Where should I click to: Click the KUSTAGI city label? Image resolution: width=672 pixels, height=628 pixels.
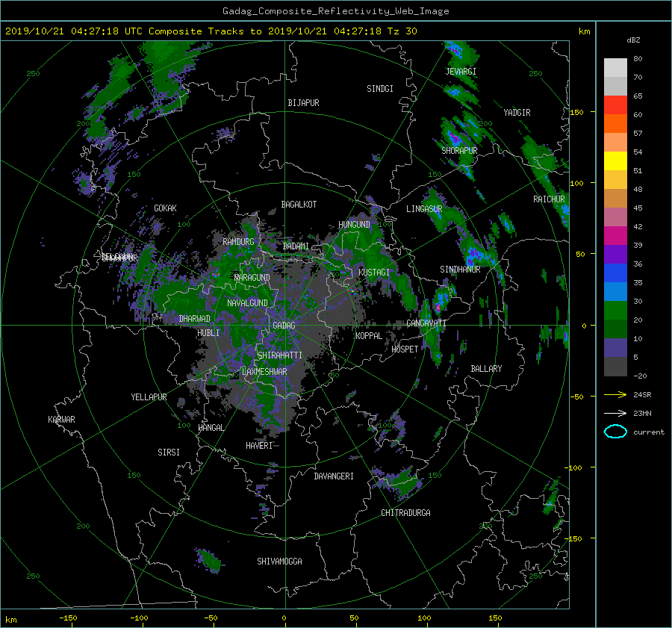pyautogui.click(x=374, y=273)
